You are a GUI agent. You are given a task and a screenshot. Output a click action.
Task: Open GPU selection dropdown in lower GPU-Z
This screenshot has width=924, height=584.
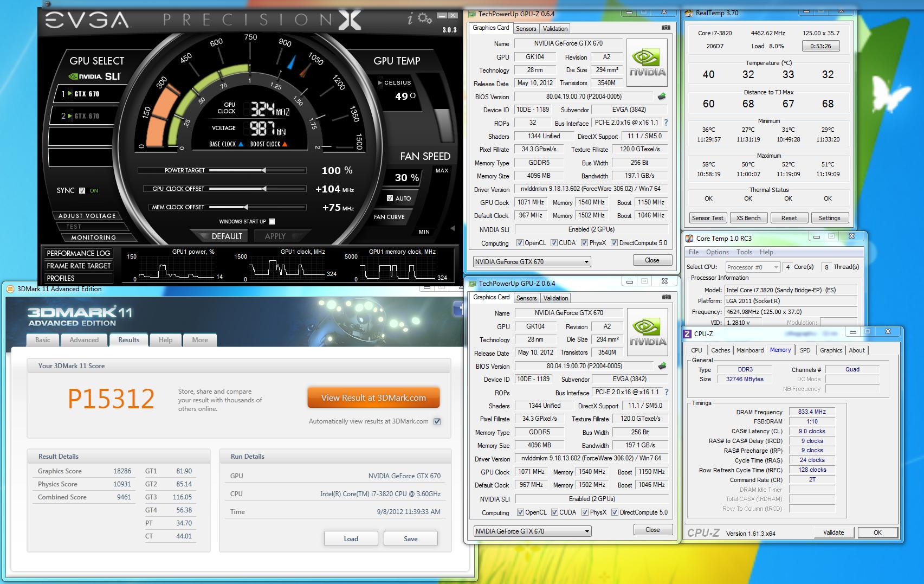click(532, 531)
